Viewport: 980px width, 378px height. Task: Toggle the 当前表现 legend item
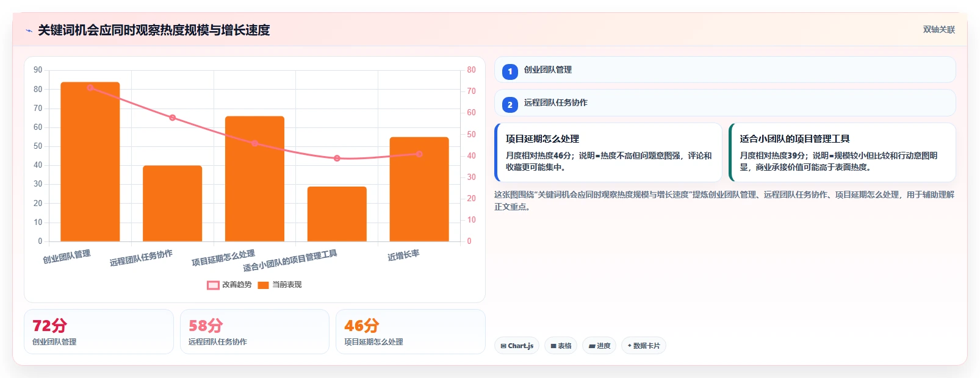click(279, 285)
